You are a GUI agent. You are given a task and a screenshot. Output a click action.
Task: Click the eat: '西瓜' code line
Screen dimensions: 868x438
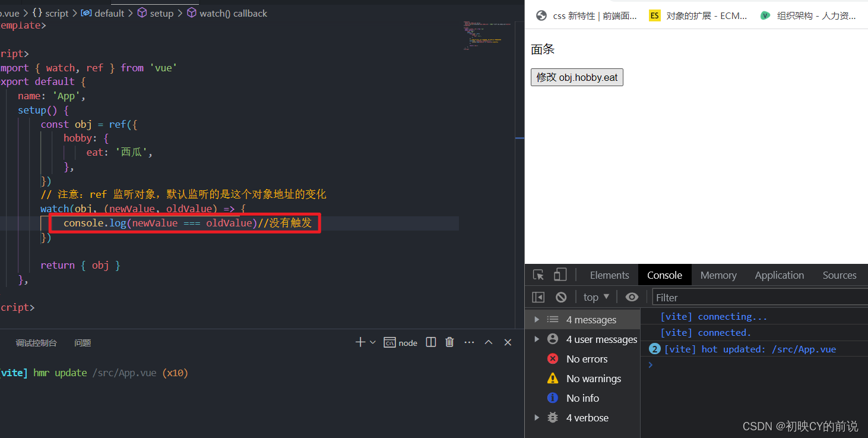point(119,152)
